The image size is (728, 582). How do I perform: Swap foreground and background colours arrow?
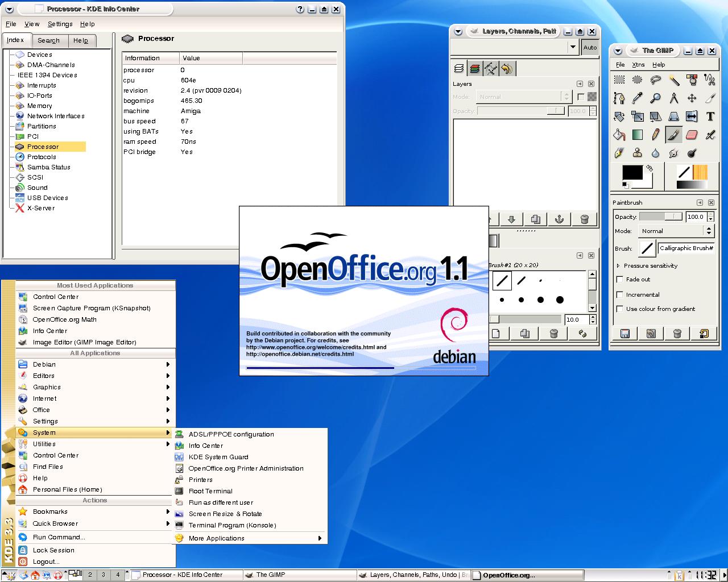click(650, 168)
